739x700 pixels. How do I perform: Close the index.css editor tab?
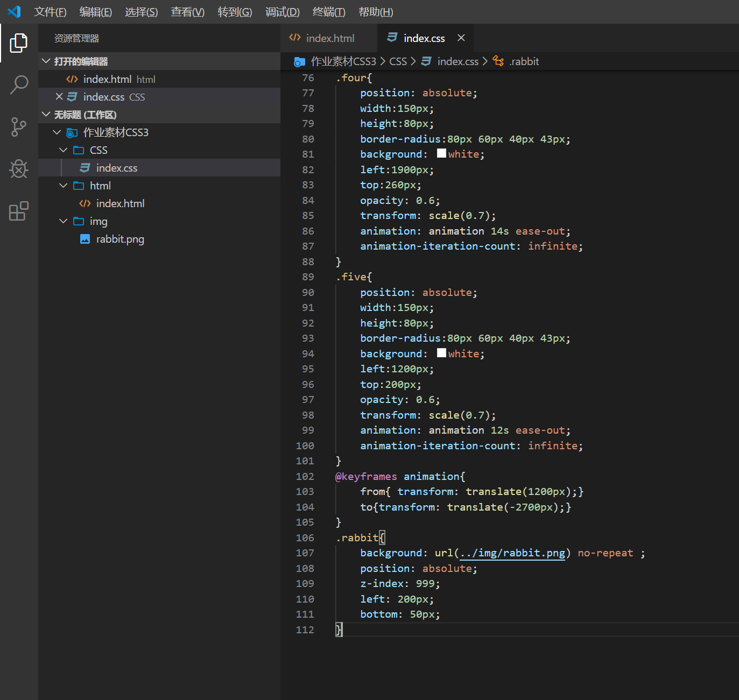(x=461, y=38)
